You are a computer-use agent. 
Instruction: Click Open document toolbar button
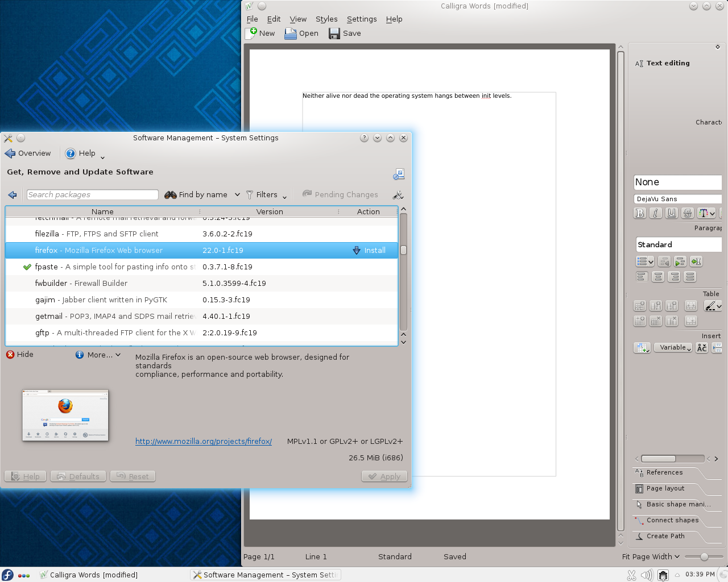tap(301, 34)
